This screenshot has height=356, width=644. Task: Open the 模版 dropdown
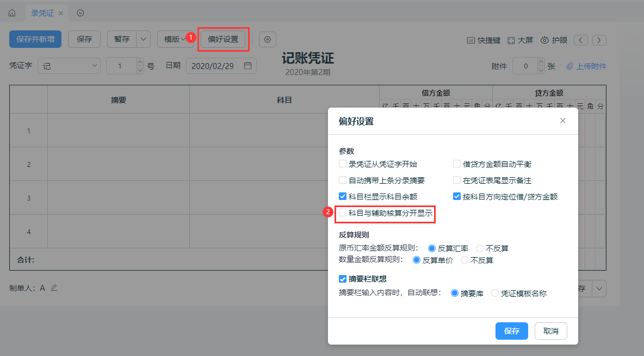[175, 39]
